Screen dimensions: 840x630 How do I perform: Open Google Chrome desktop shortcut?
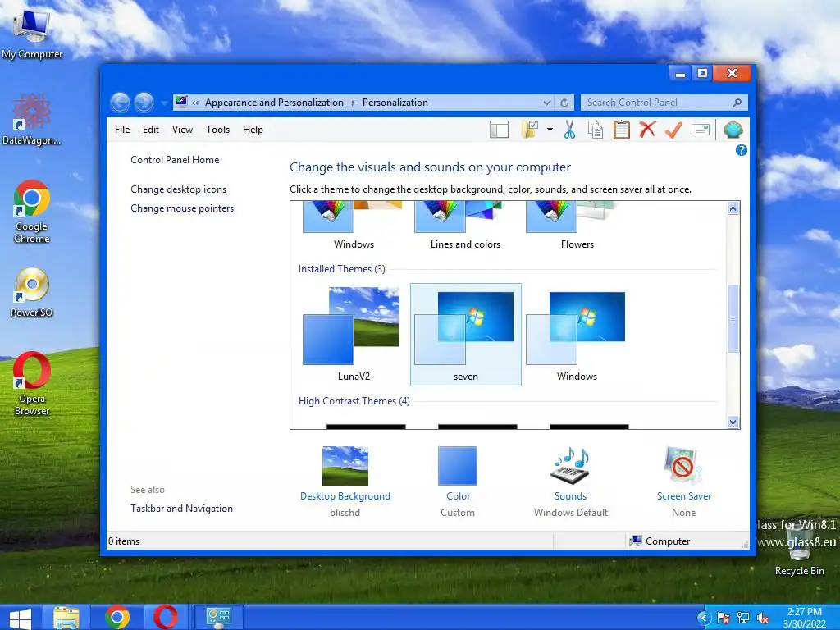click(x=32, y=212)
